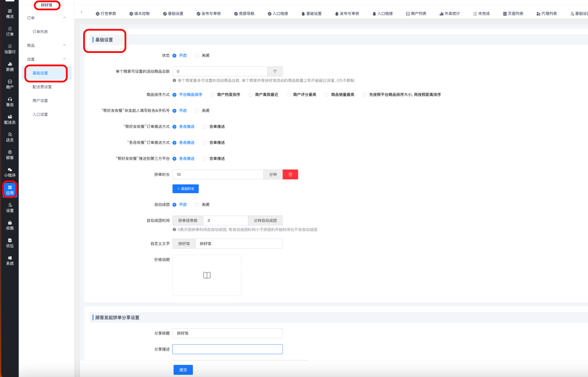Viewport: 588px width, 377px height.
Task: Expand the 商品 menu group
Action: [64, 45]
